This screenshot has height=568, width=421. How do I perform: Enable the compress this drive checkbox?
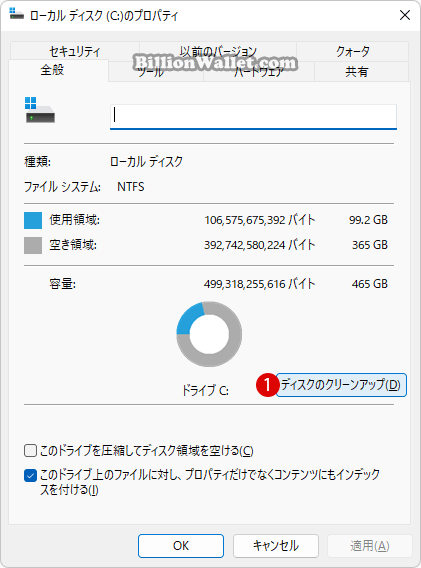(30, 451)
